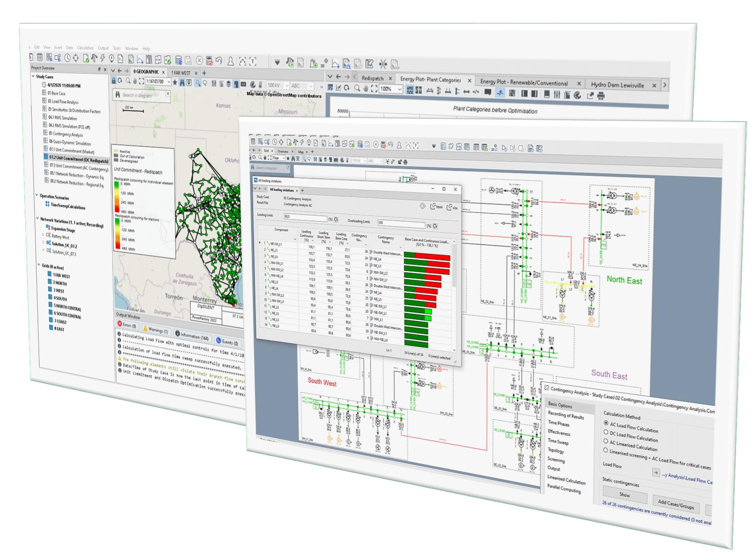Open Time Phases page in Contingency dialog

(x=558, y=423)
